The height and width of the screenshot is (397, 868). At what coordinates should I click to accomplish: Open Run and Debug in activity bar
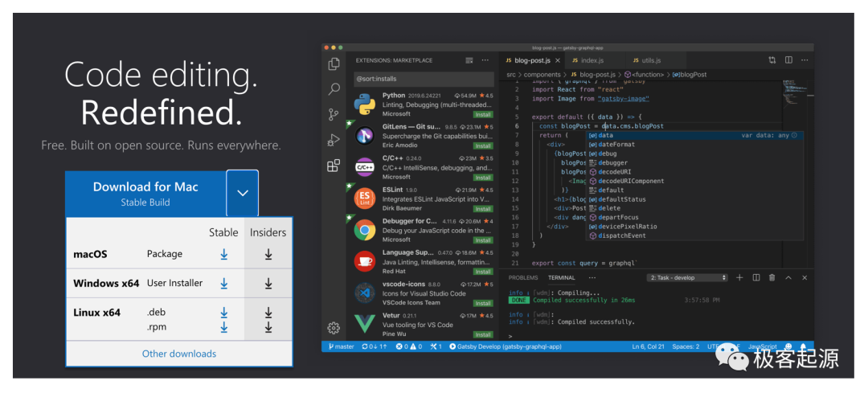[334, 140]
